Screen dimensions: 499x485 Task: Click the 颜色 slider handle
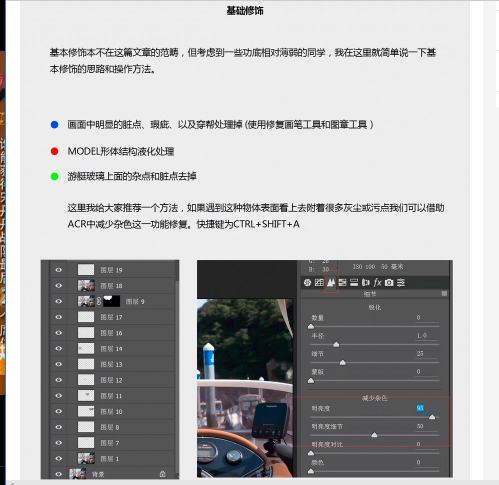click(311, 471)
